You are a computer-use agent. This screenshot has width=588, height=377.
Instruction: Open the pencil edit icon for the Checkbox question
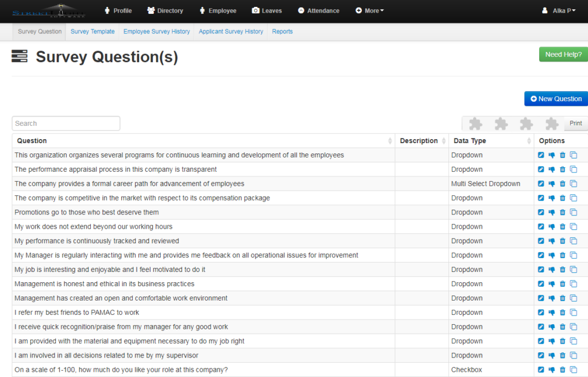pos(541,370)
